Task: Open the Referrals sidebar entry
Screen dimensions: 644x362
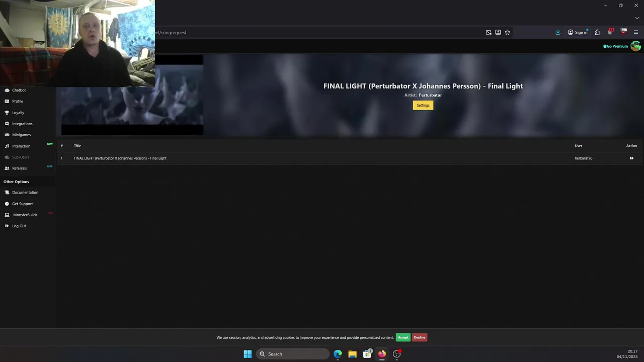Action: pos(19,168)
